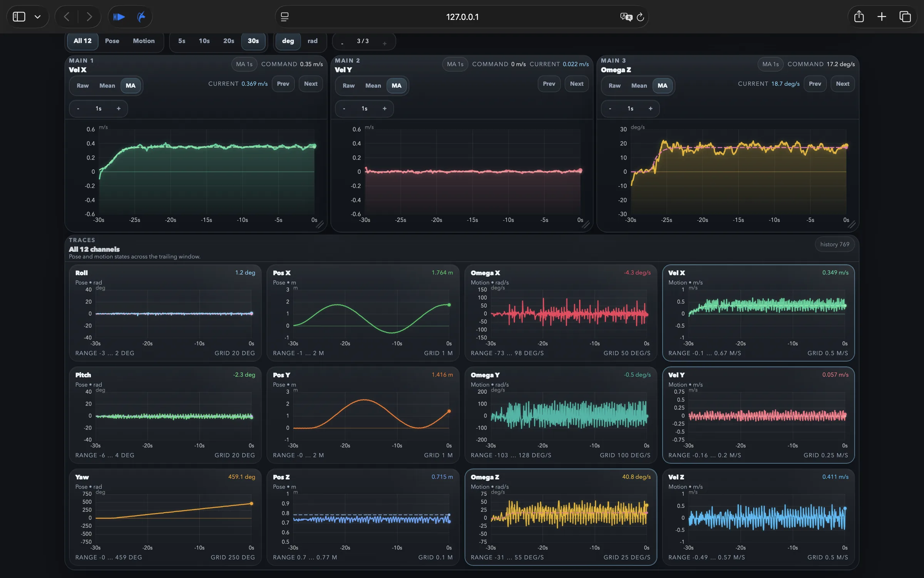Select Raw mode in Main 2 Vel Y
Viewport: 924px width, 578px height.
click(x=348, y=86)
